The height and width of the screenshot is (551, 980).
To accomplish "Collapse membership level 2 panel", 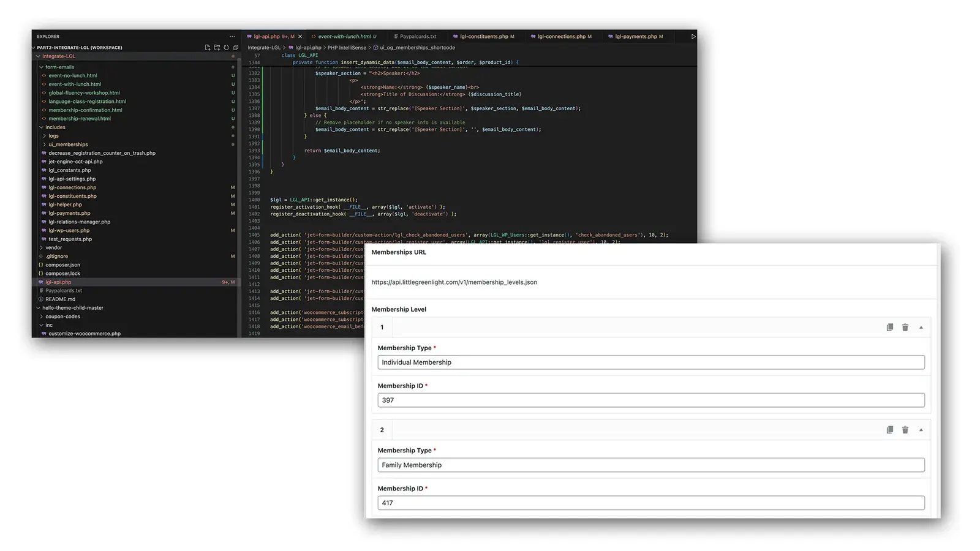I will (921, 430).
